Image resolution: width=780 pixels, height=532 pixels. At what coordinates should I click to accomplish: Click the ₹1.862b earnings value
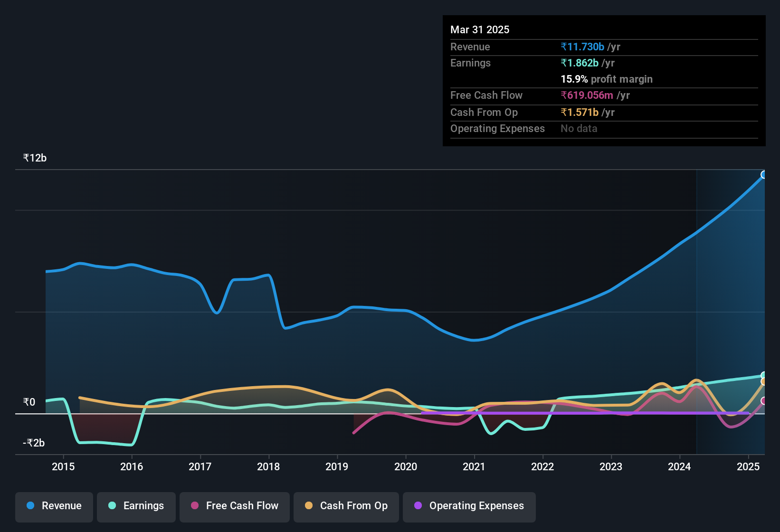pyautogui.click(x=580, y=63)
